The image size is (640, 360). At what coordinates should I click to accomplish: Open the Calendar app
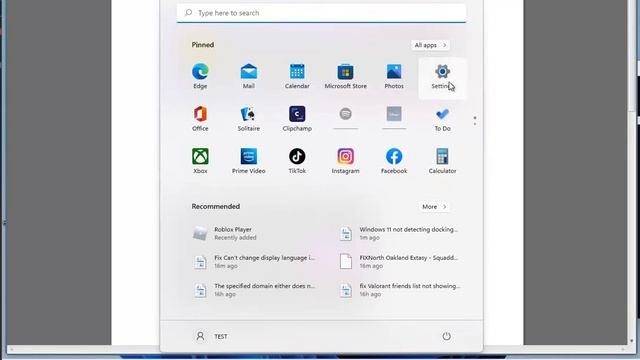tap(297, 77)
